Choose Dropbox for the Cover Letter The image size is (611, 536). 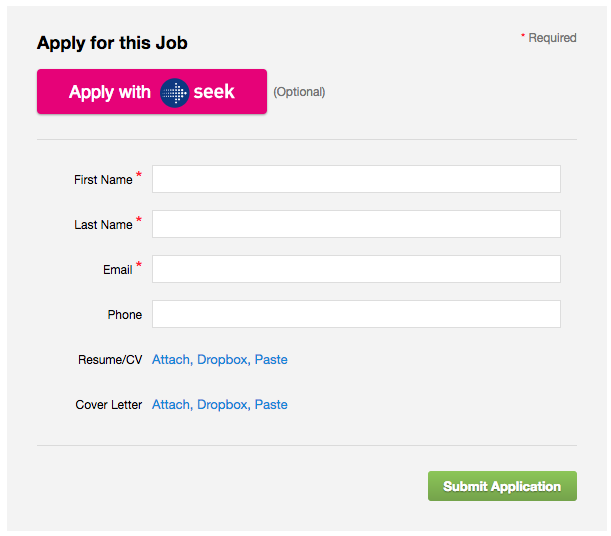[x=222, y=404]
